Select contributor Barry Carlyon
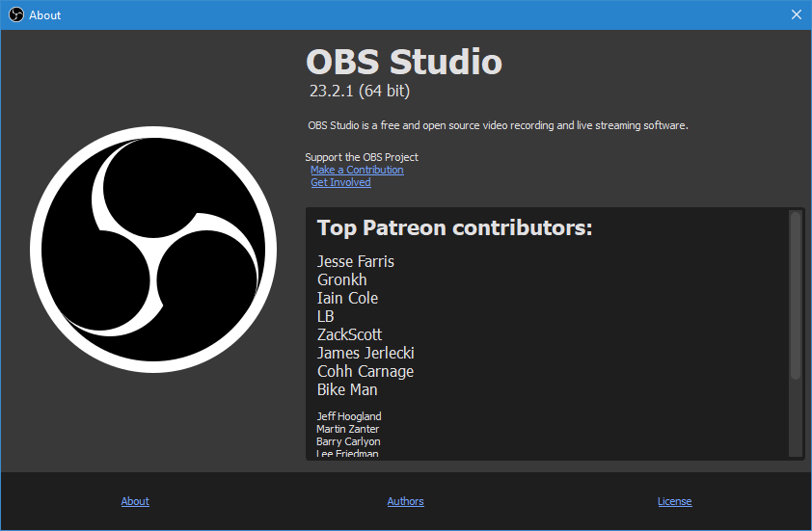 click(x=348, y=441)
